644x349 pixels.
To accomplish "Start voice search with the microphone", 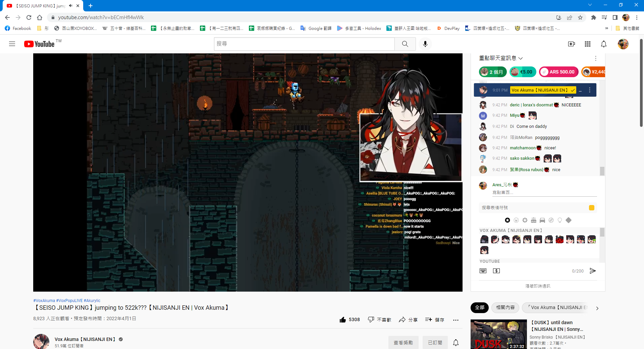I will click(425, 44).
